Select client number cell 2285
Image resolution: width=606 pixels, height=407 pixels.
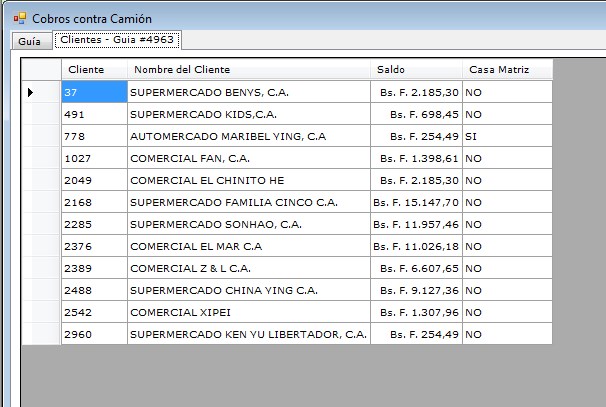94,224
